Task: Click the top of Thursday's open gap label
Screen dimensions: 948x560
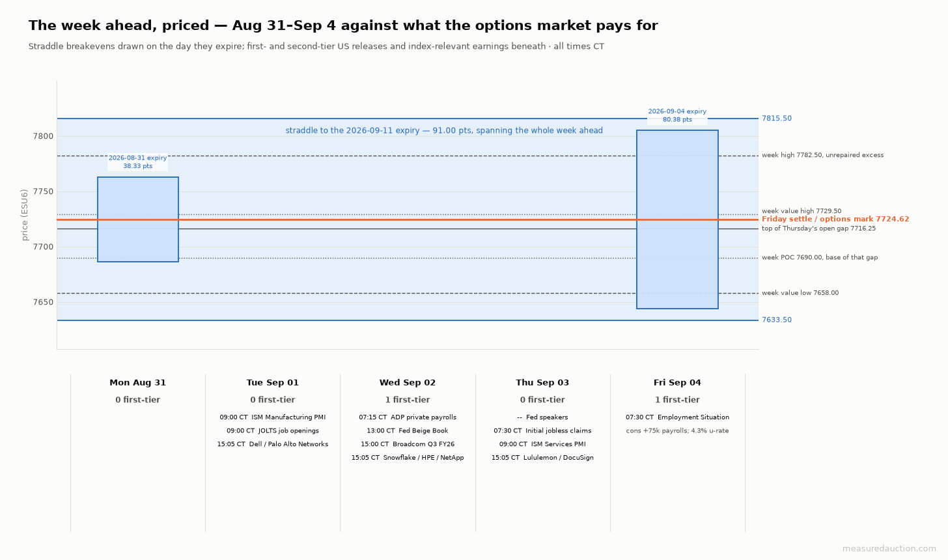Action: click(819, 229)
